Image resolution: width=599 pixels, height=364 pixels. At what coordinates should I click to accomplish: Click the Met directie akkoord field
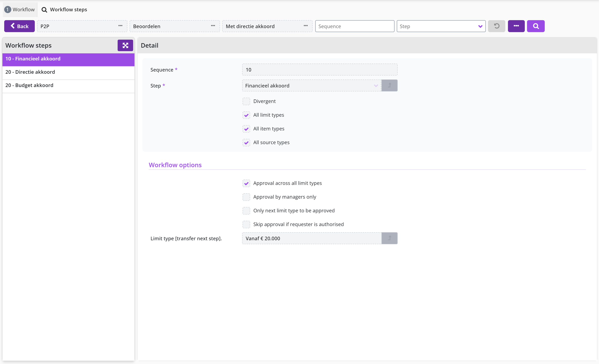267,26
